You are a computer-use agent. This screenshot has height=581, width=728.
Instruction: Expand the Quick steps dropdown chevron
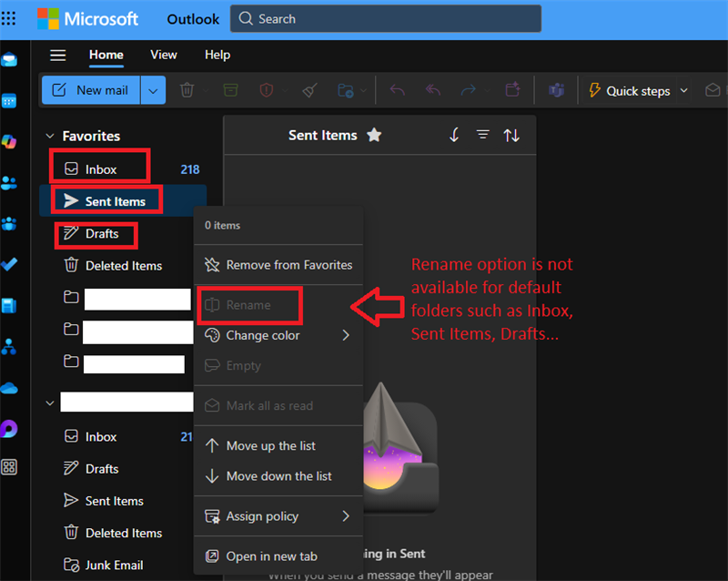click(684, 90)
